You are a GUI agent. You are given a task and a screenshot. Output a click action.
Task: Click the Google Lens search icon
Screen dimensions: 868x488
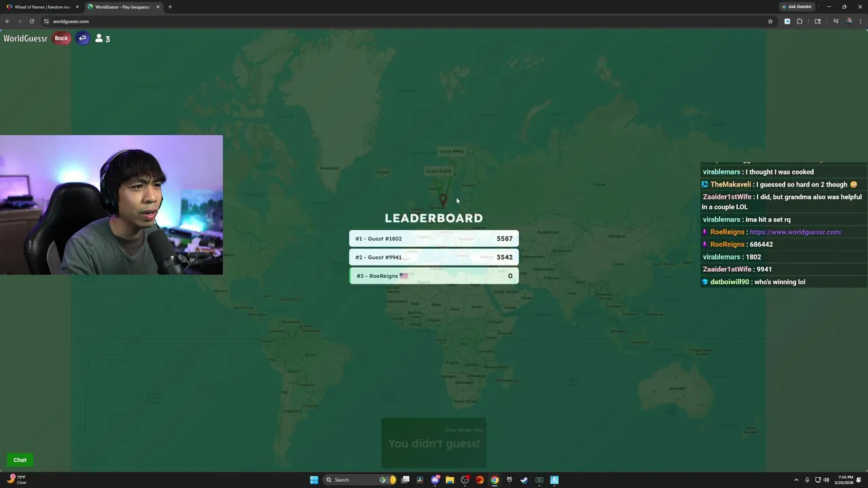click(818, 21)
